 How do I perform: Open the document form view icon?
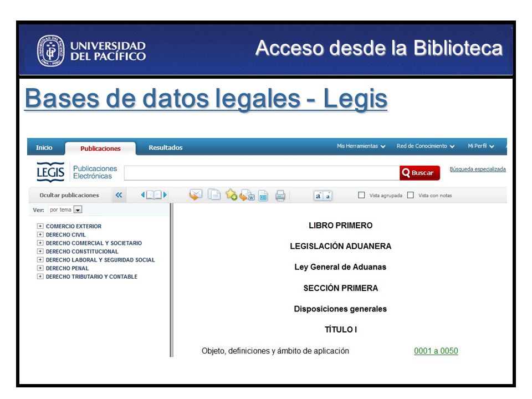[263, 196]
